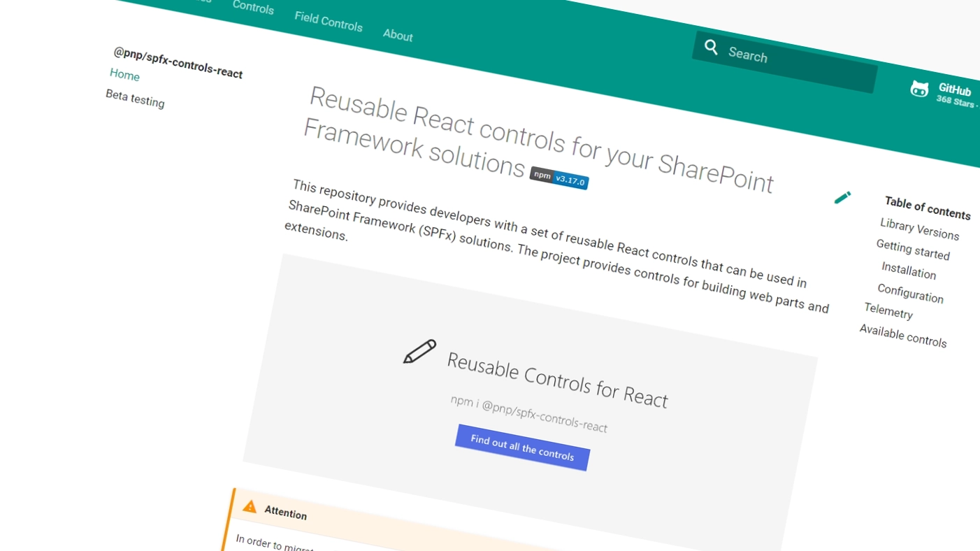Open the 'Beta testing' sidebar page
Image resolution: width=980 pixels, height=551 pixels.
point(135,102)
